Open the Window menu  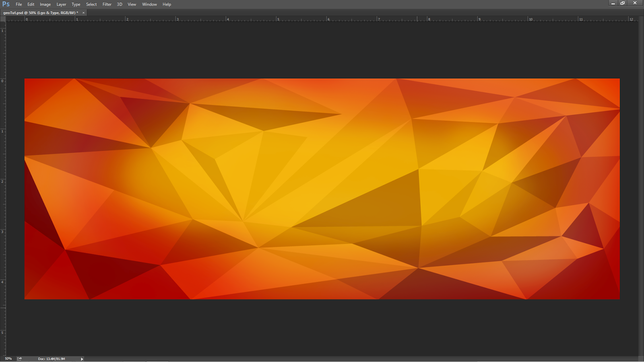[x=149, y=4]
